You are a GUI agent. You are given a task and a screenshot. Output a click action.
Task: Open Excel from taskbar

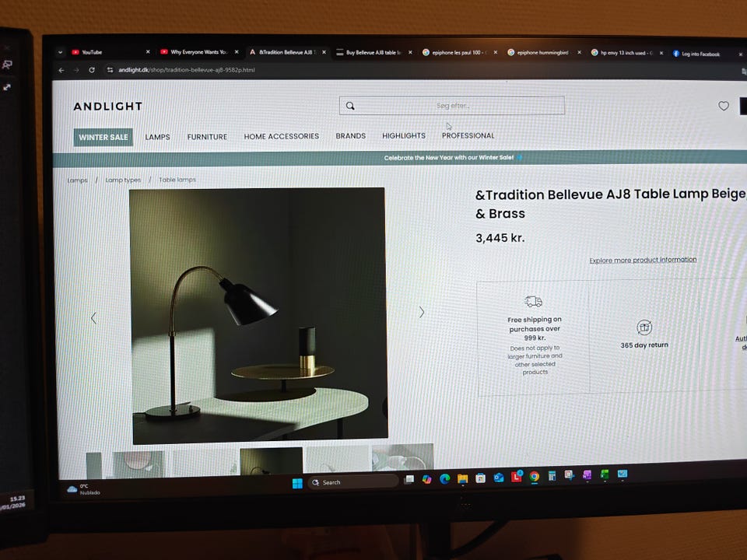(x=604, y=474)
